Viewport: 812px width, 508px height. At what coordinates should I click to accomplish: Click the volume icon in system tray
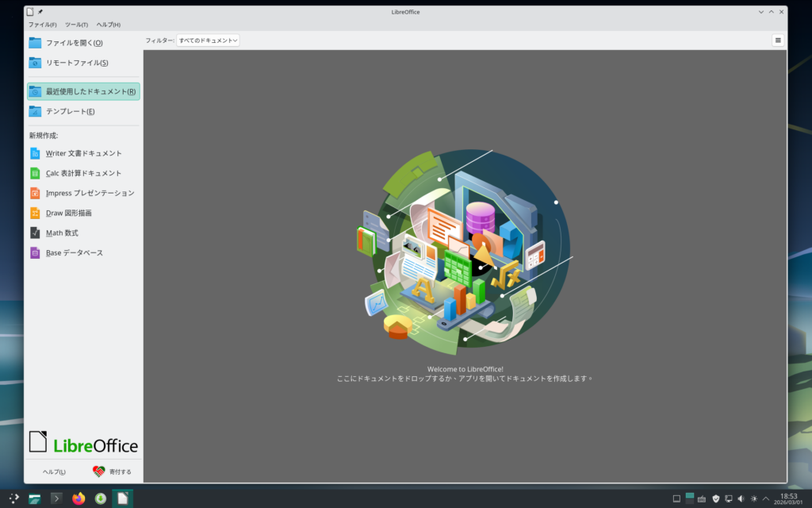[x=741, y=498]
